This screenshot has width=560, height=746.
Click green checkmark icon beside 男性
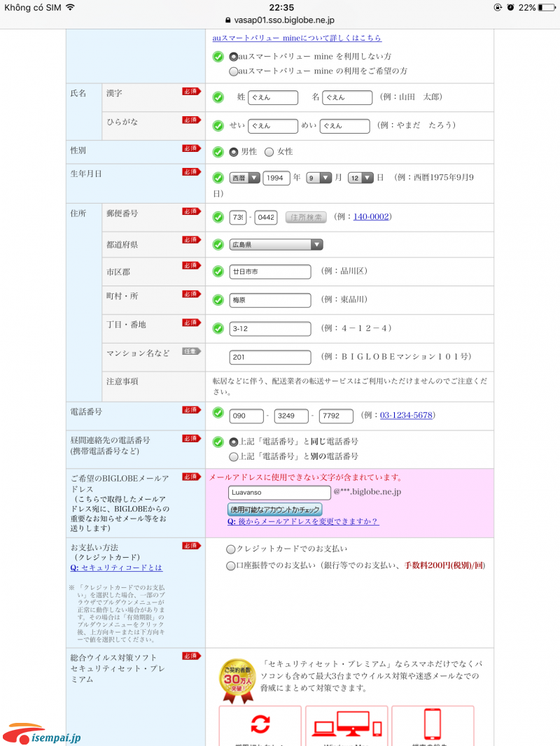pyautogui.click(x=218, y=152)
